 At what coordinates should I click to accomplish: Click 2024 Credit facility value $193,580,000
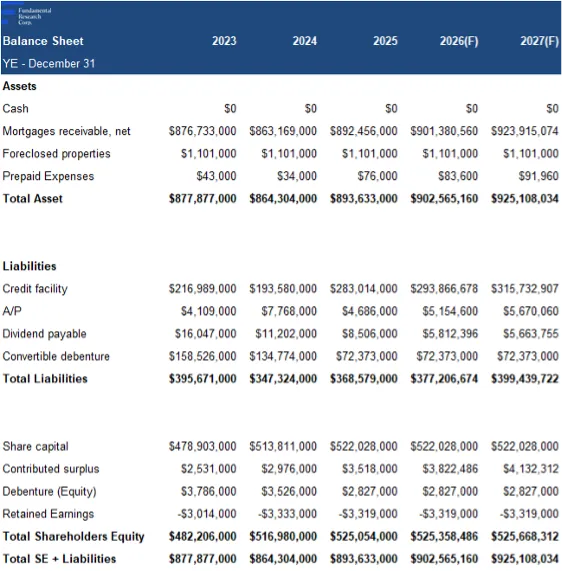tap(283, 289)
